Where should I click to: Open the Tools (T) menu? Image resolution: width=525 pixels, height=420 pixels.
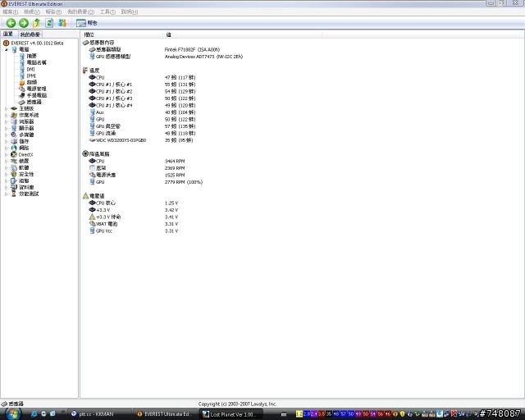107,11
